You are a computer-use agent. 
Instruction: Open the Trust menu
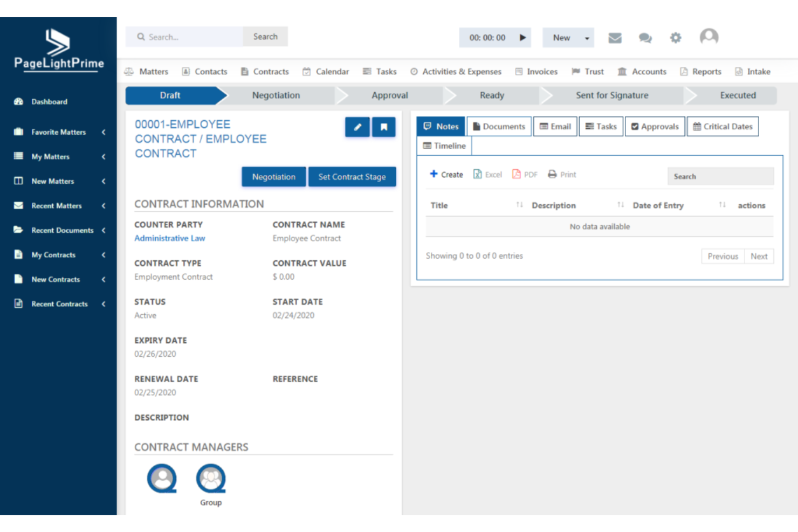(588, 72)
